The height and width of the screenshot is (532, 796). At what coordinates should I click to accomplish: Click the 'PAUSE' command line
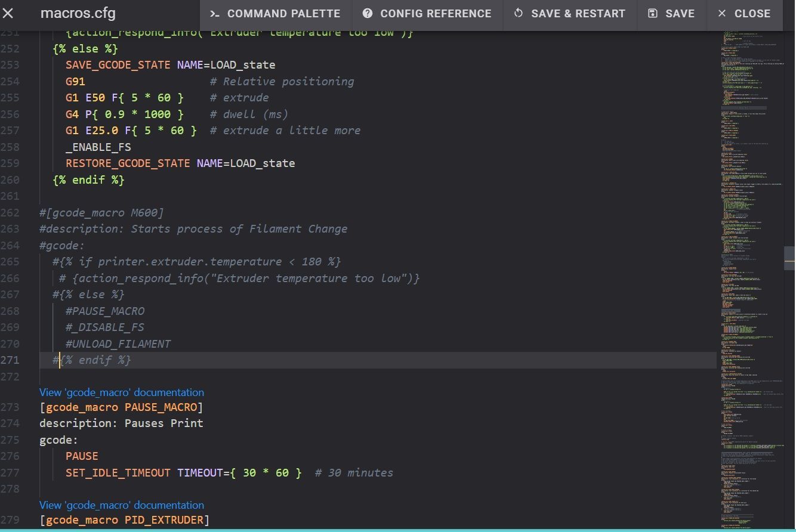[82, 456]
